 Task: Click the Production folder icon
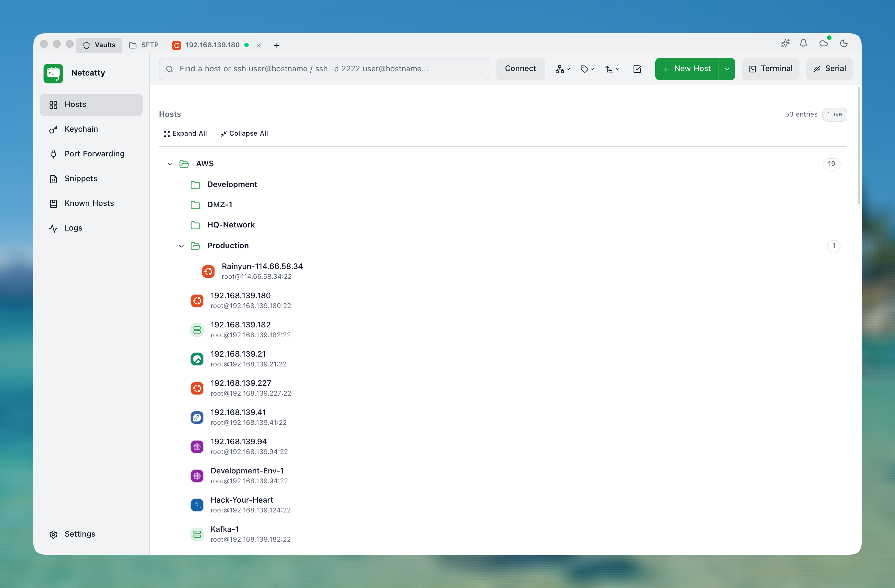tap(195, 246)
